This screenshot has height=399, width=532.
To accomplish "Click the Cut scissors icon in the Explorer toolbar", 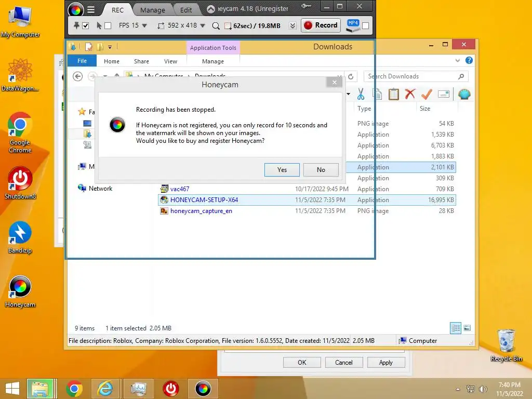I will (361, 94).
